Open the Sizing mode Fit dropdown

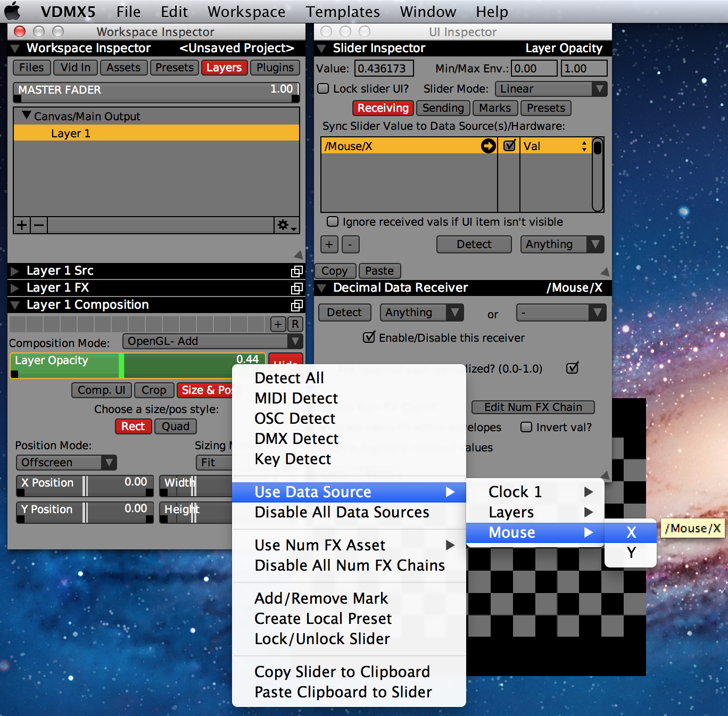214,463
